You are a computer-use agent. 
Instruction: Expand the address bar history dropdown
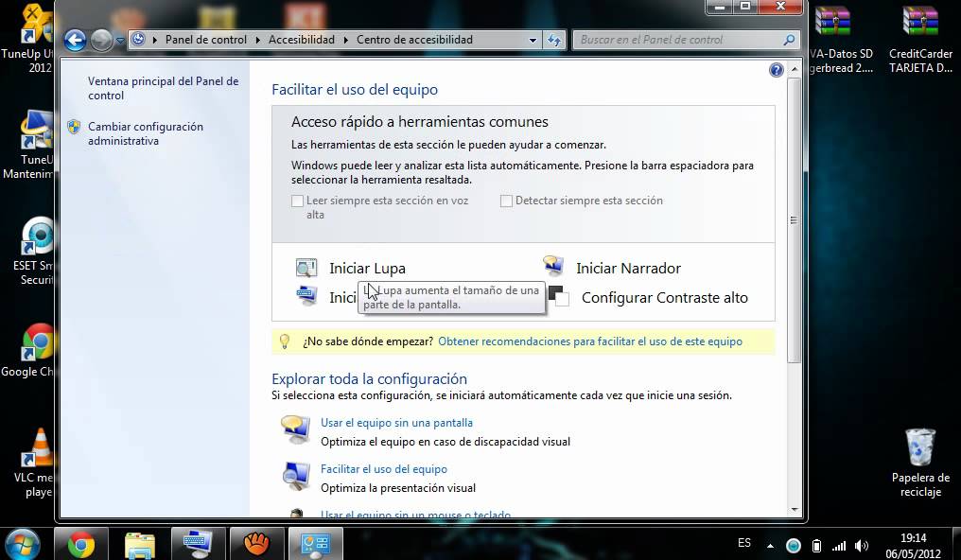(x=533, y=40)
